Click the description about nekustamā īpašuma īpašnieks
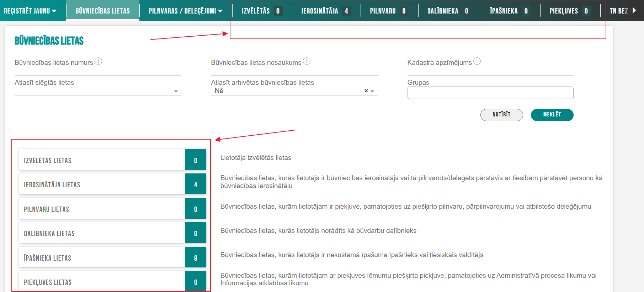 click(352, 255)
